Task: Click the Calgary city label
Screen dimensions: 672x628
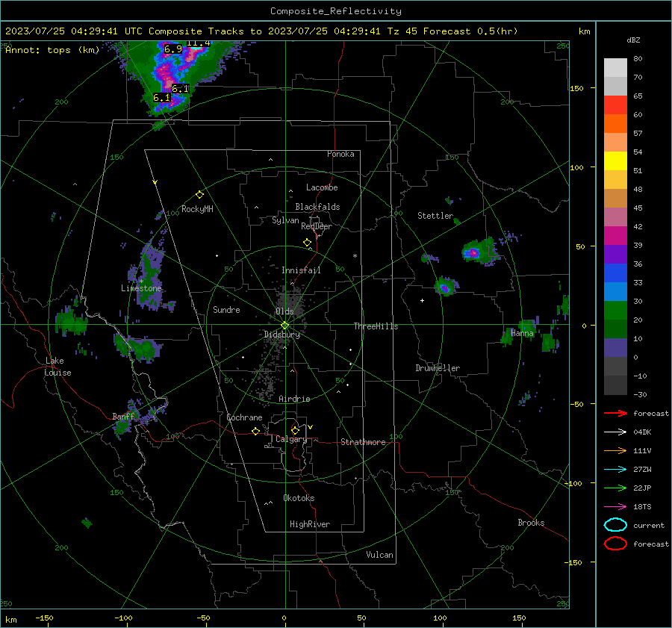Action: [x=291, y=439]
